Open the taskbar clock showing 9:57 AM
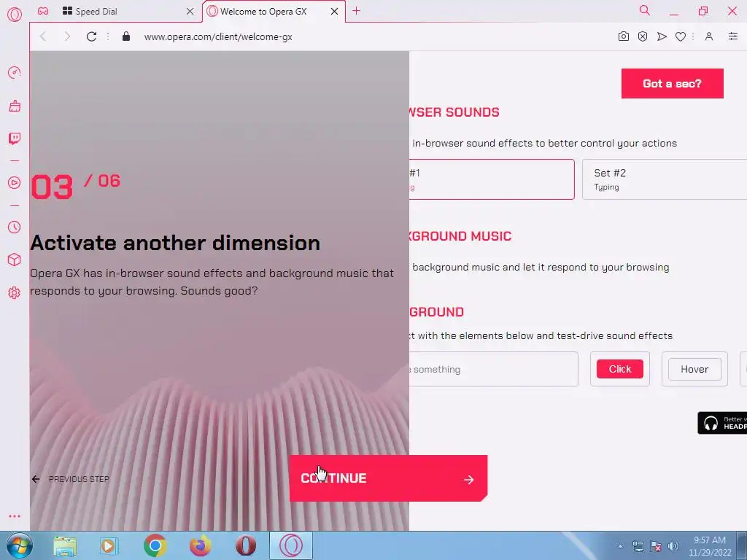The width and height of the screenshot is (747, 560). pyautogui.click(x=710, y=546)
